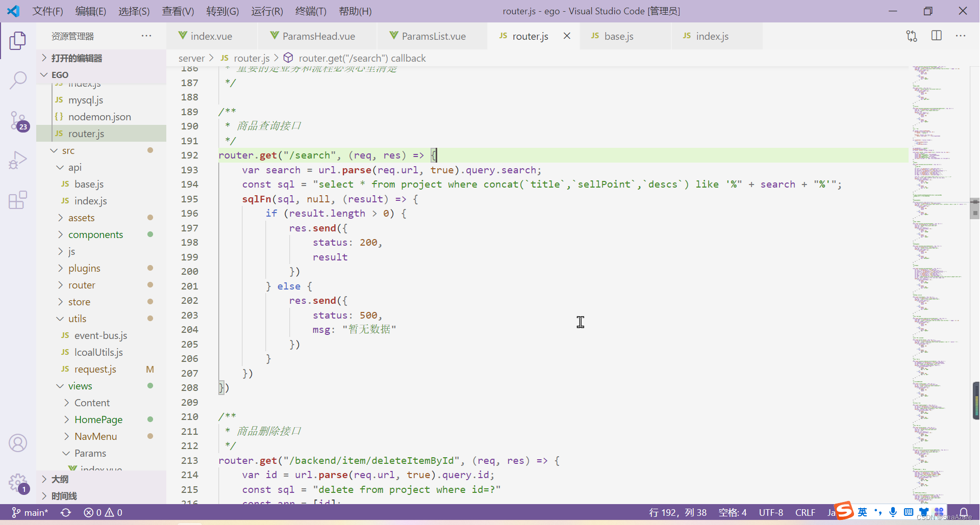Open notifications bell in status bar

pos(964,512)
